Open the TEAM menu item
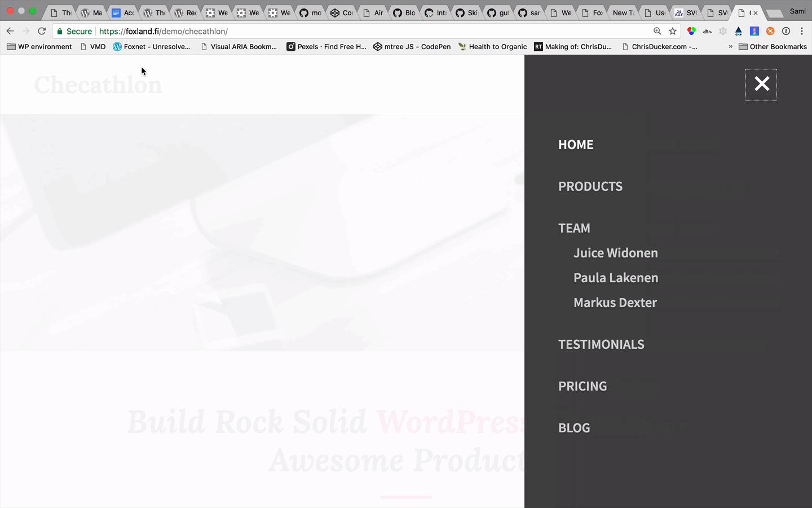Viewport: 812px width, 508px height. click(x=574, y=228)
